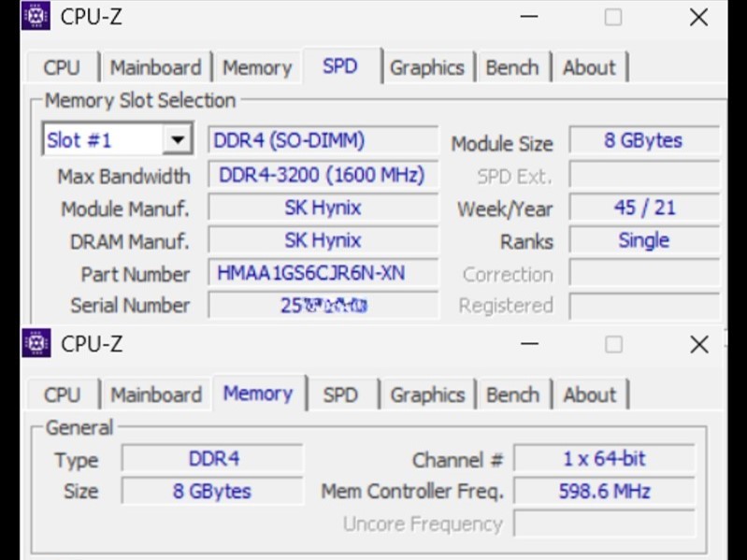Viewport: 747px width, 560px height.
Task: Click the Module Size 8 GBytes value
Action: [x=644, y=140]
